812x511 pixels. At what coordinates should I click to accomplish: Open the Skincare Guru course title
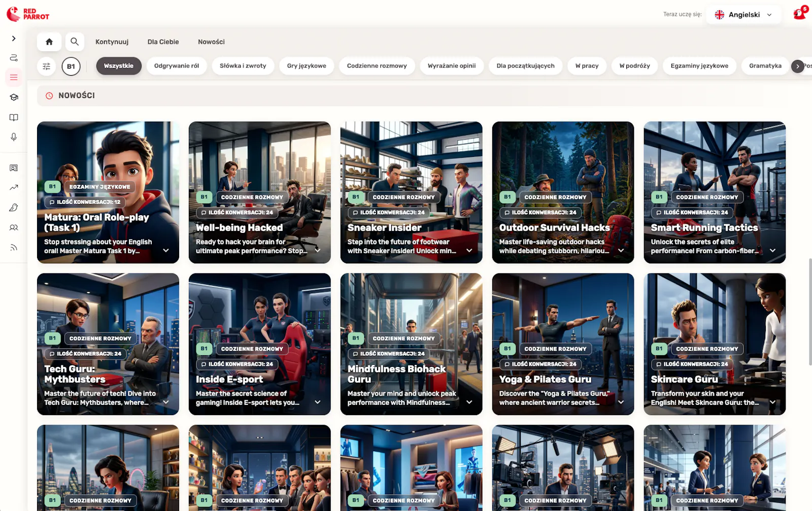684,380
